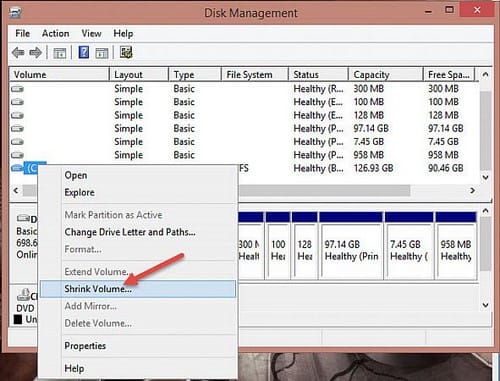Image resolution: width=500 pixels, height=381 pixels.
Task: Click the Show/Hide Action Pane toolbar icon
Action: (102, 53)
